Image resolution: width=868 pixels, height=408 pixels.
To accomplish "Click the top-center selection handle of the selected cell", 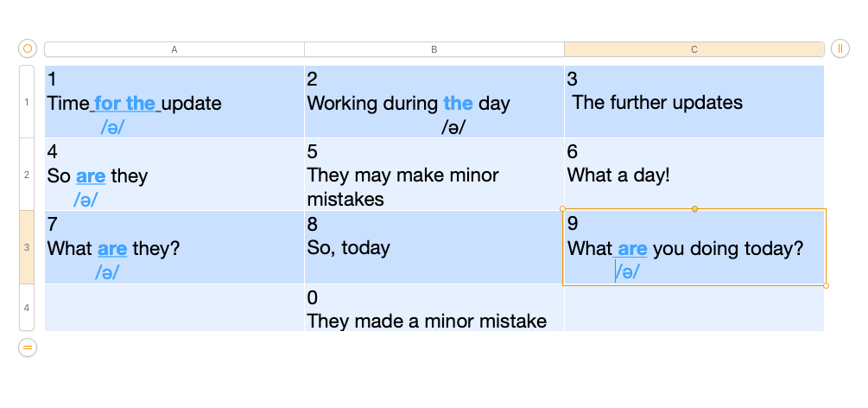I will (x=694, y=208).
